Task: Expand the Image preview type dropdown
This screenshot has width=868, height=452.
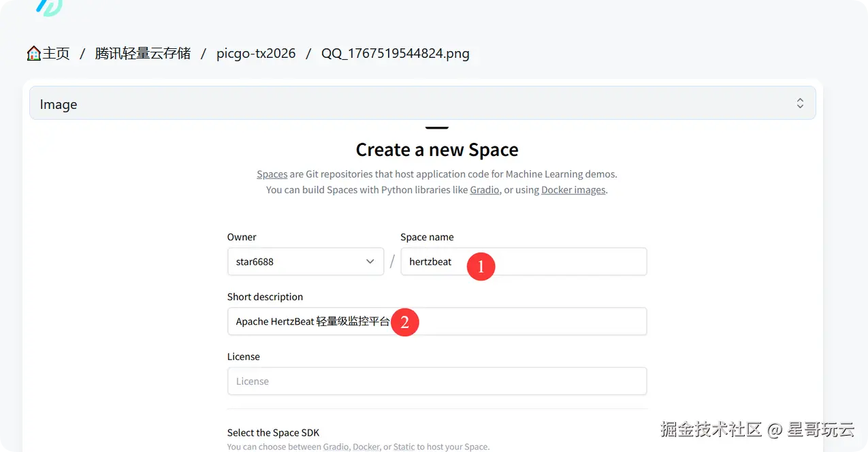Action: coord(422,103)
